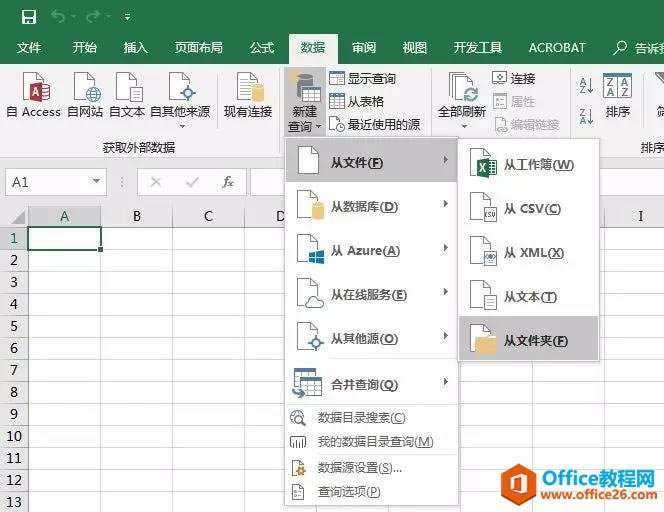Click the 属性 properties button
Image resolution: width=664 pixels, height=512 pixels.
(514, 101)
